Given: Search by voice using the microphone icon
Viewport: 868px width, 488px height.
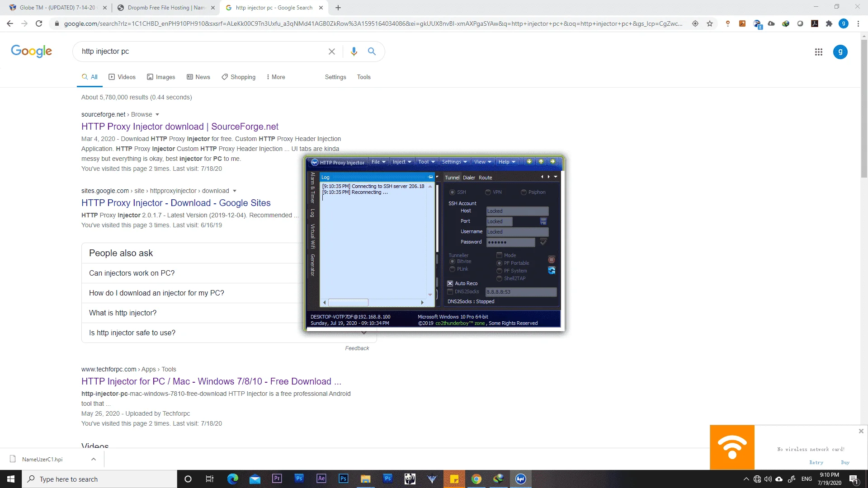Looking at the screenshot, I should [x=354, y=52].
